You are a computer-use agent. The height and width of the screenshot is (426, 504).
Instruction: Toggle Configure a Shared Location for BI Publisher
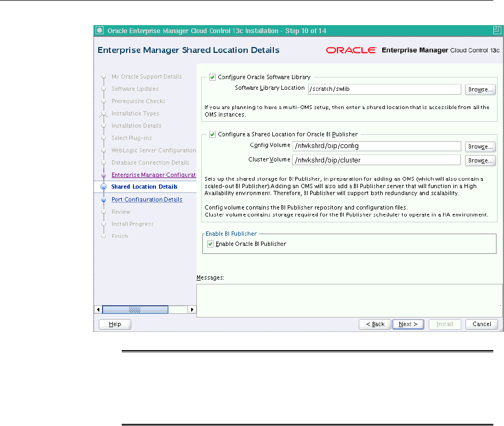tap(212, 134)
